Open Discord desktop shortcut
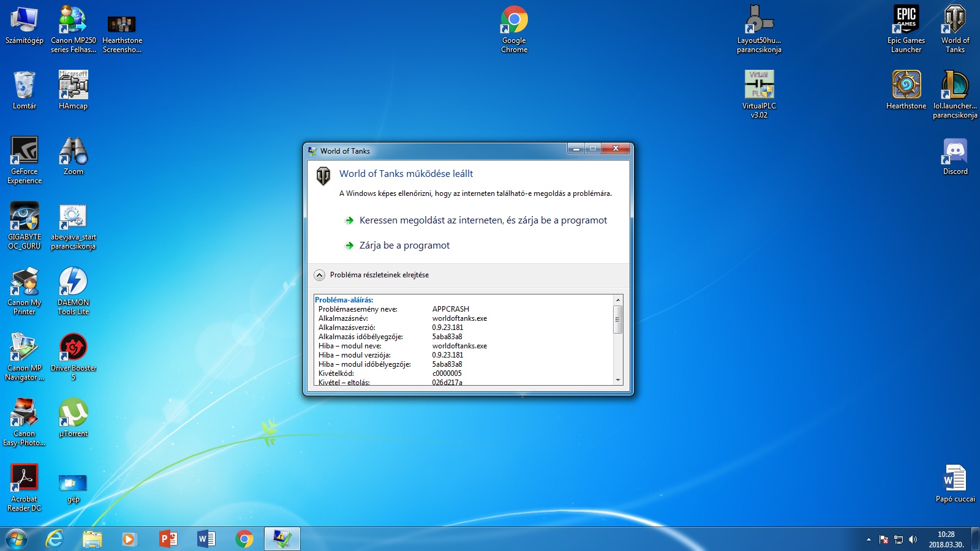Screen dimensions: 980x551 point(956,156)
